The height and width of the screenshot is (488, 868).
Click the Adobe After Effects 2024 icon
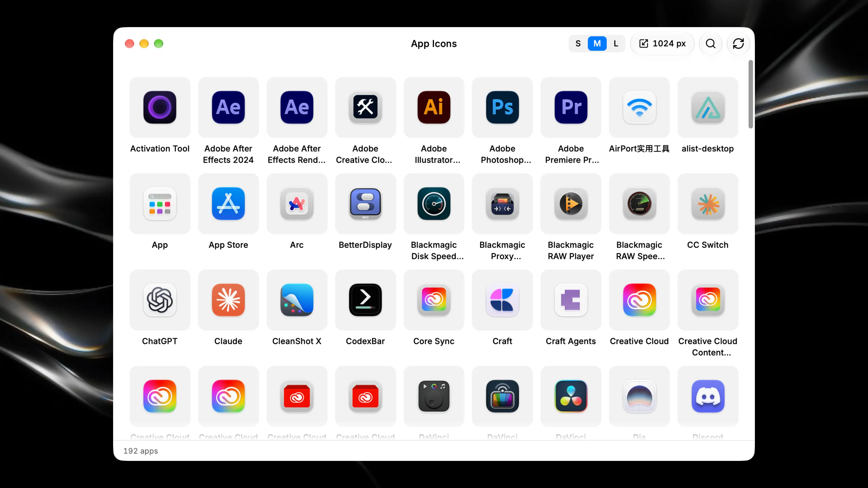tap(228, 107)
